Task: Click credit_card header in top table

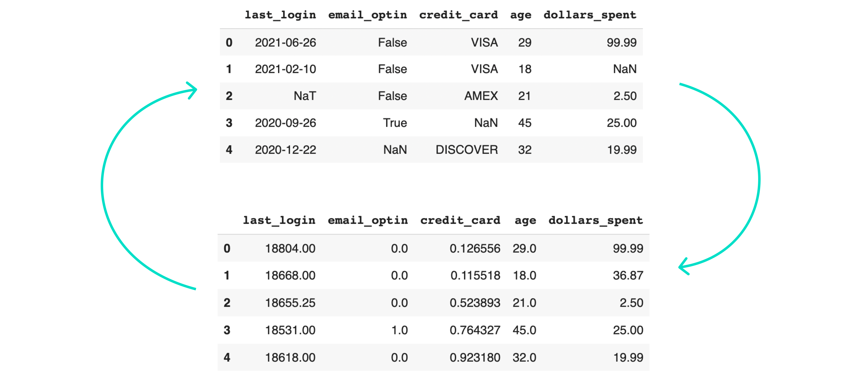Action: click(458, 15)
